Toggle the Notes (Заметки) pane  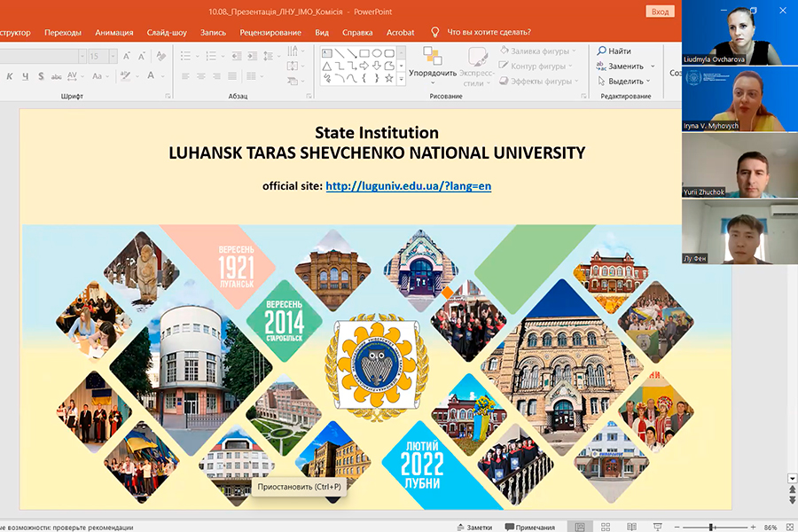click(x=473, y=527)
